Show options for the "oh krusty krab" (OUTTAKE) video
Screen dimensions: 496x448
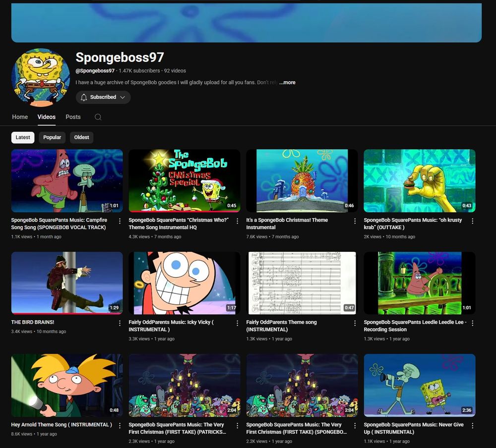click(x=472, y=221)
